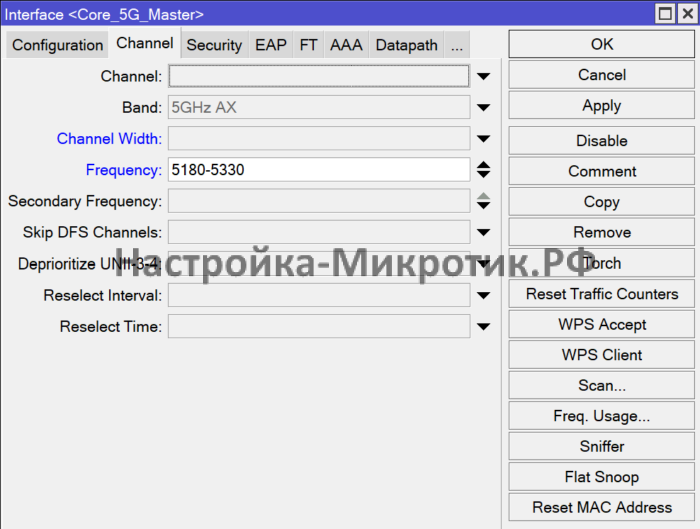This screenshot has width=700, height=529.
Task: Expand the Channel dropdown arrow
Action: tap(483, 76)
